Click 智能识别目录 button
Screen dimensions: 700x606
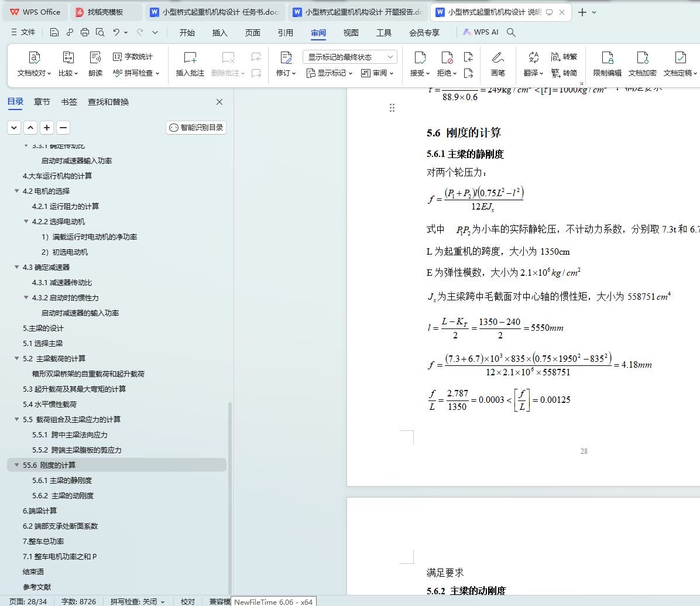196,128
